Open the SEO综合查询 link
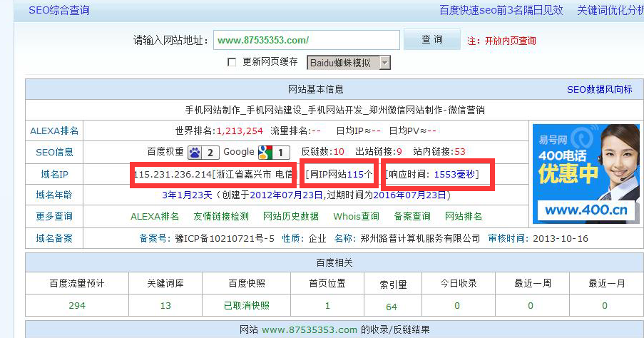This screenshot has height=338, width=644. (59, 11)
